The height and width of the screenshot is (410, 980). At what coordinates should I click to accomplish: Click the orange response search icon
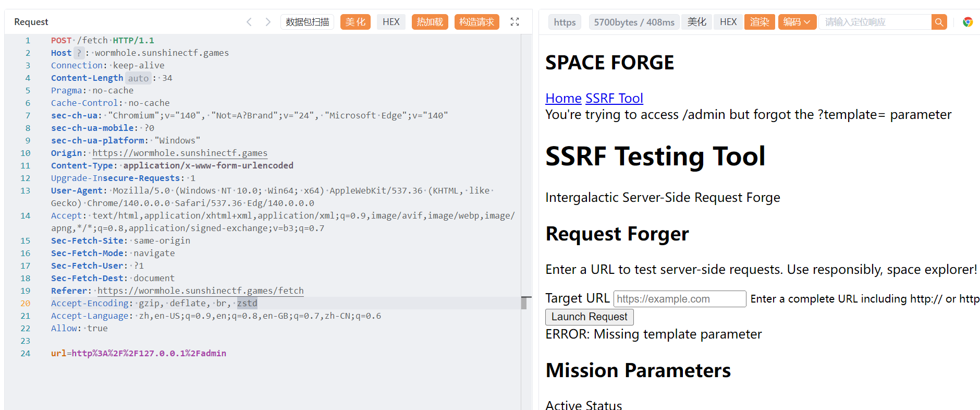(939, 22)
